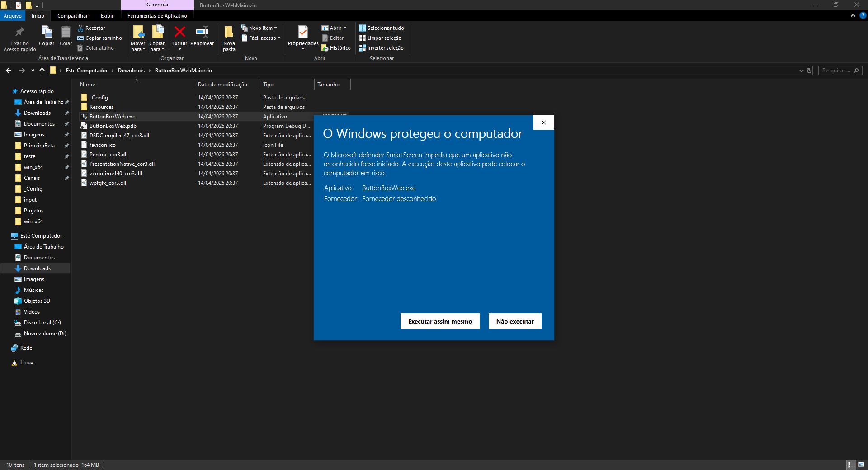Screen dimensions: 868x470
Task: Click Copiar caminho in ribbon
Action: pyautogui.click(x=99, y=38)
